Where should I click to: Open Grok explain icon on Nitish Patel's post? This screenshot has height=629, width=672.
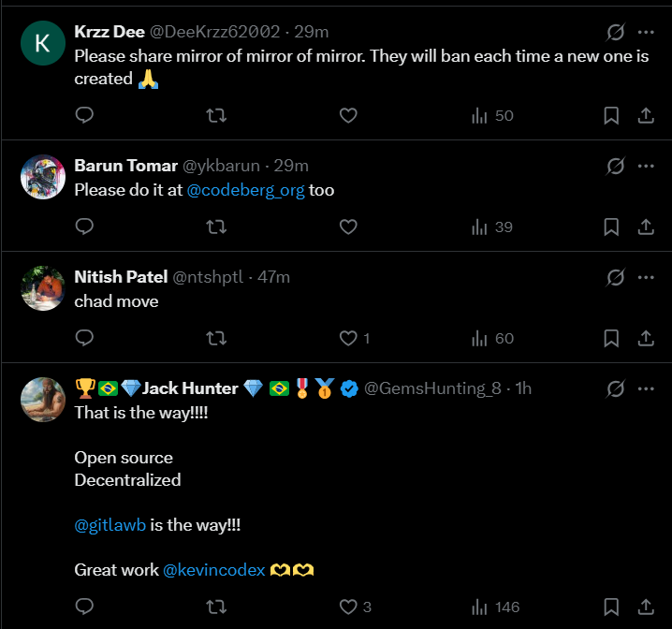click(x=616, y=277)
